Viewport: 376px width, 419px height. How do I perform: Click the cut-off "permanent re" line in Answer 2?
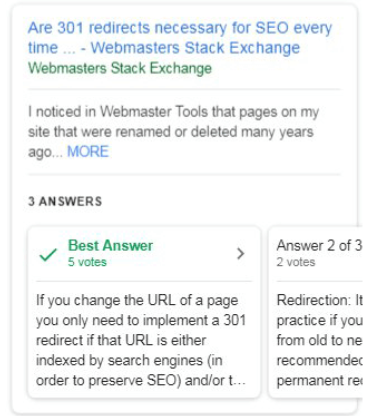(319, 381)
